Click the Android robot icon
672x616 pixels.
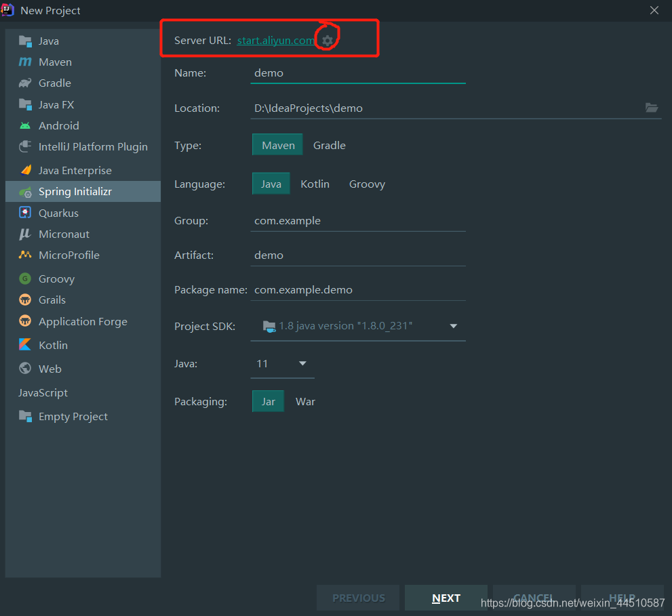pos(25,125)
